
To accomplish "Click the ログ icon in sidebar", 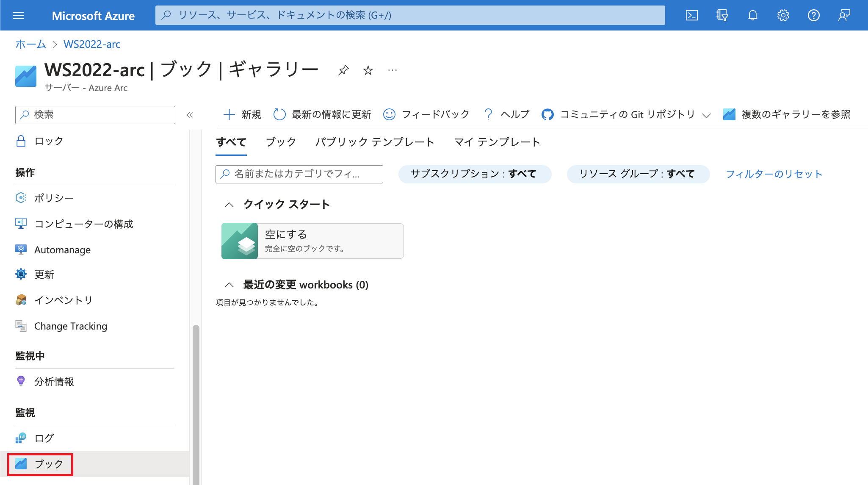I will [21, 438].
